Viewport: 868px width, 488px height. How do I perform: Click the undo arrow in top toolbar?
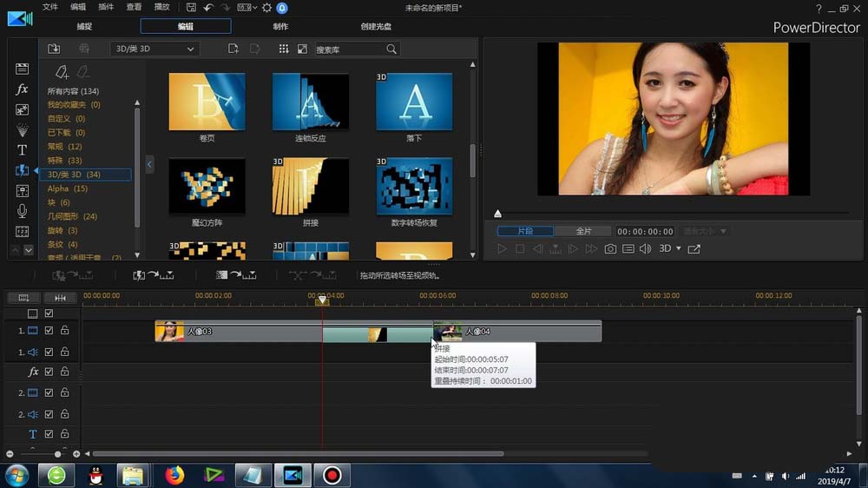point(208,8)
